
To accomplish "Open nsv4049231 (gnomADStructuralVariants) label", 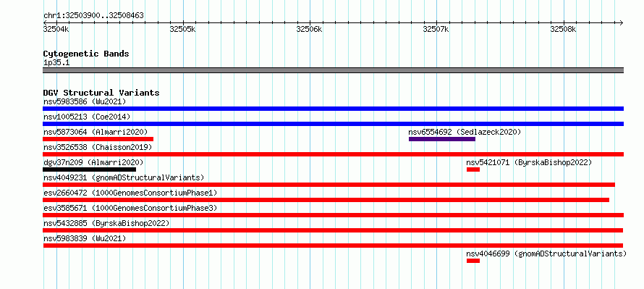I will 124,177.
